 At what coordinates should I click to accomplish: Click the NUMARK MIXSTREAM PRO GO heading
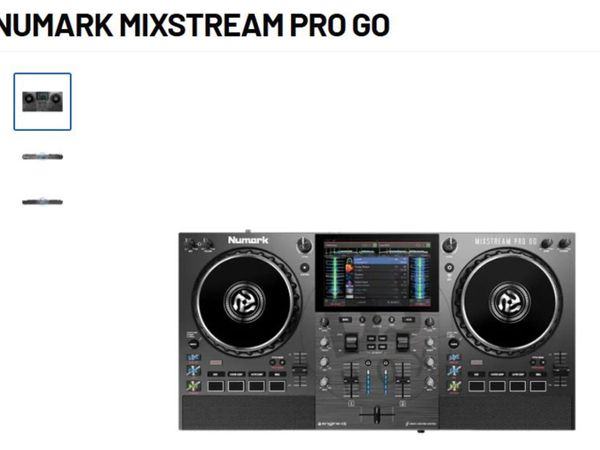(x=193, y=24)
